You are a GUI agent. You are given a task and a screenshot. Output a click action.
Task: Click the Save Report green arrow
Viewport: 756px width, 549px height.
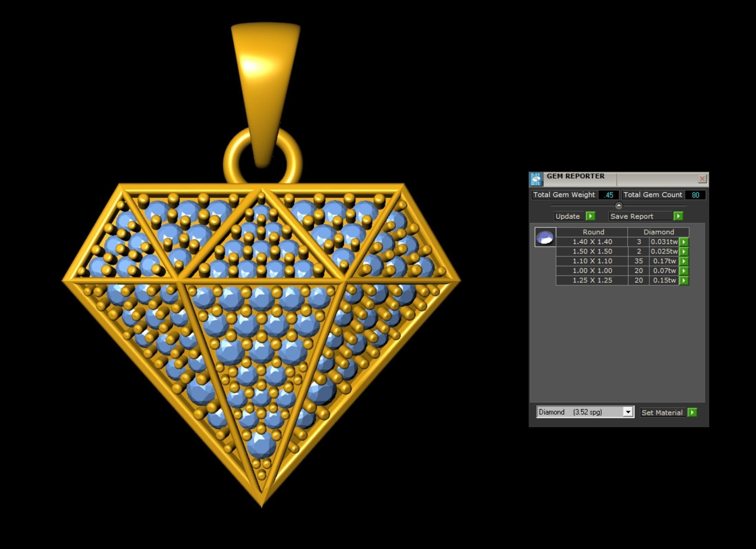coord(678,216)
